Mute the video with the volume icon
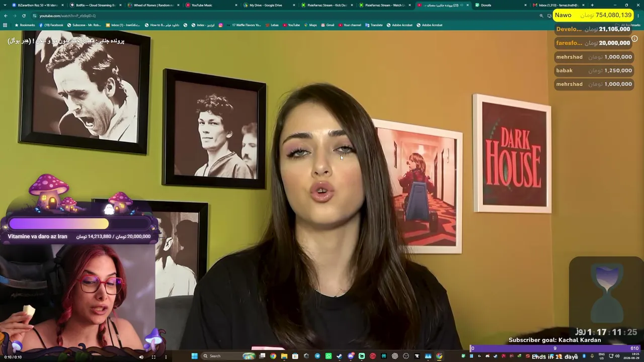644x362 pixels. [141, 357]
